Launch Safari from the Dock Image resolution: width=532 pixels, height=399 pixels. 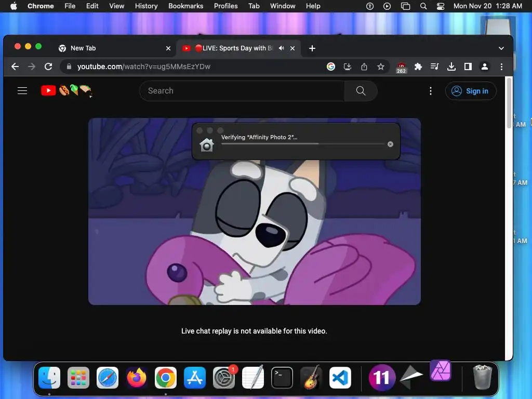point(108,378)
